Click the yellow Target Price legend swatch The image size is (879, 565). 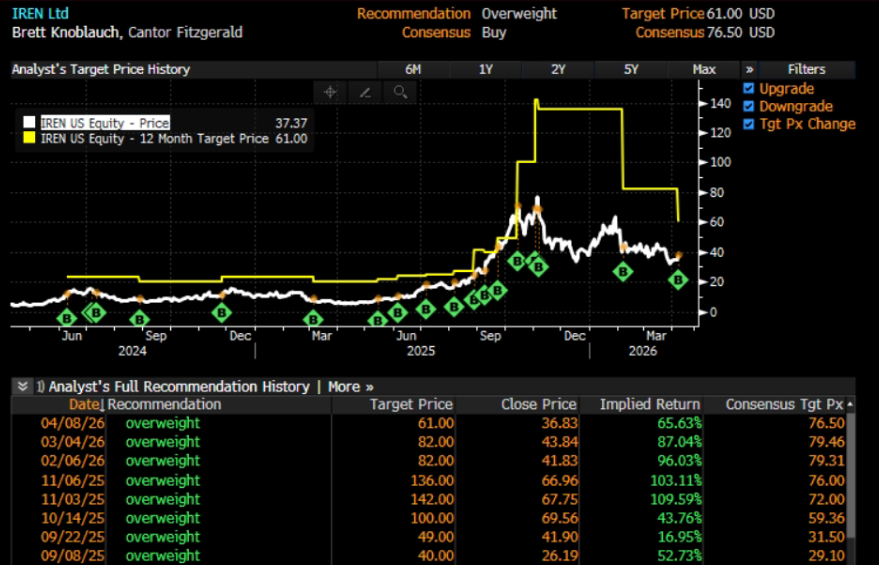point(29,138)
